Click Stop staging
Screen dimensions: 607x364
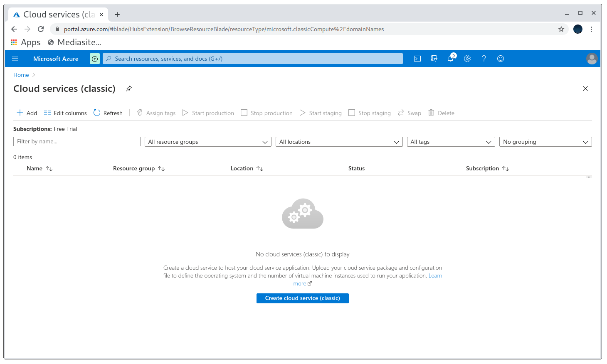tap(370, 113)
